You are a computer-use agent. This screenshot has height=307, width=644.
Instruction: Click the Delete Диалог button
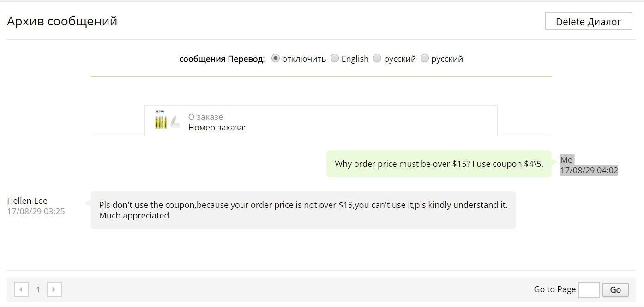(x=588, y=21)
